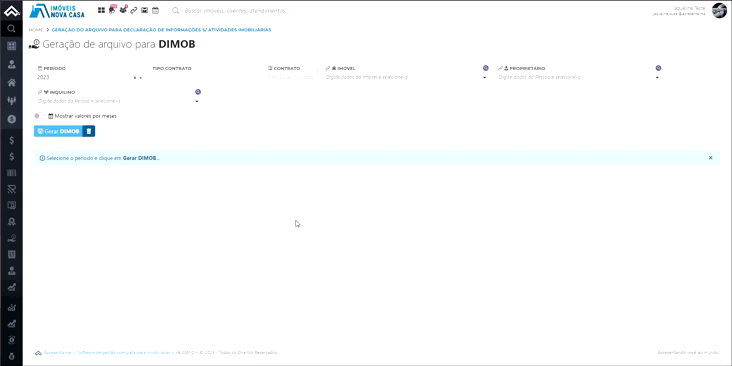Expand the Imóvel selection dropdown arrow
Screen dimensions: 732x366
(x=485, y=77)
